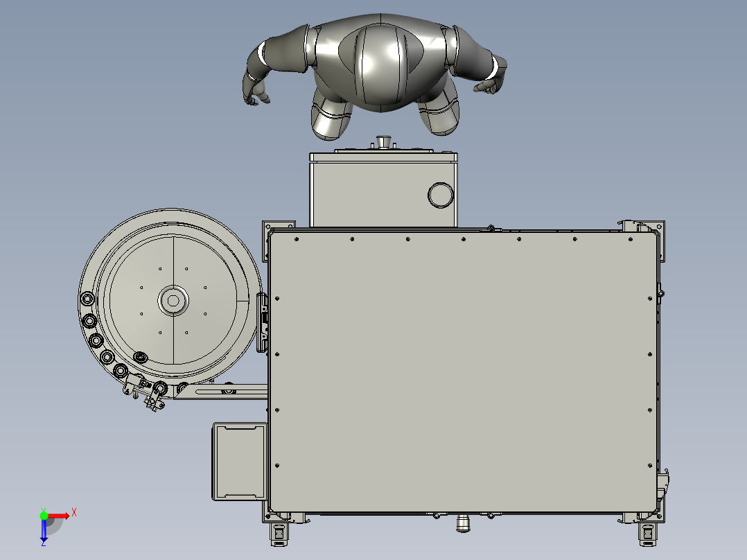Select the mannequin's torso in the viewport

(x=380, y=64)
